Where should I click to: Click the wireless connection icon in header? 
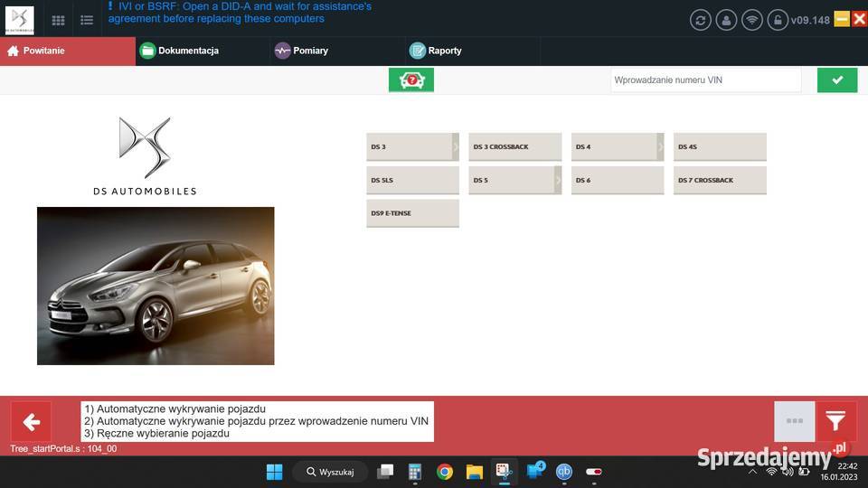tap(751, 21)
